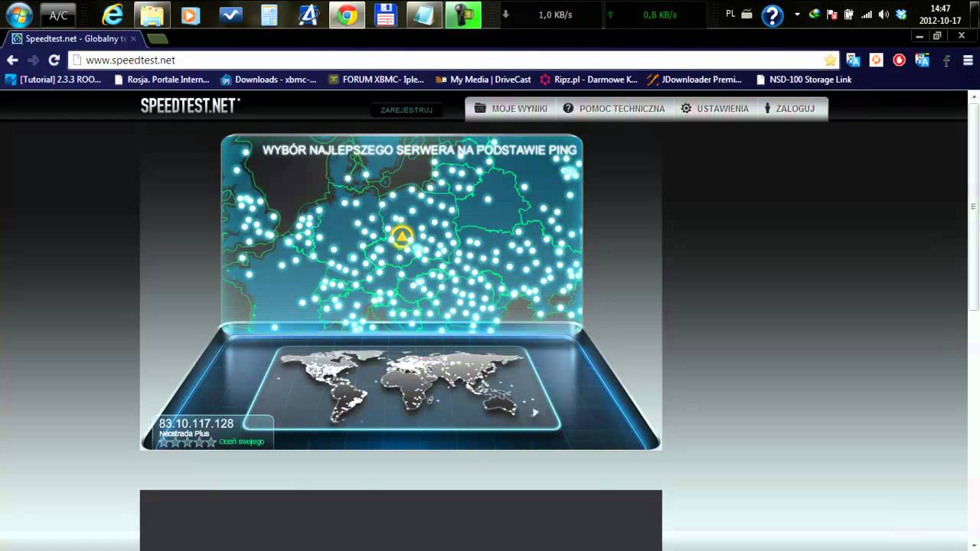Click the yellow location marker on map

[400, 237]
